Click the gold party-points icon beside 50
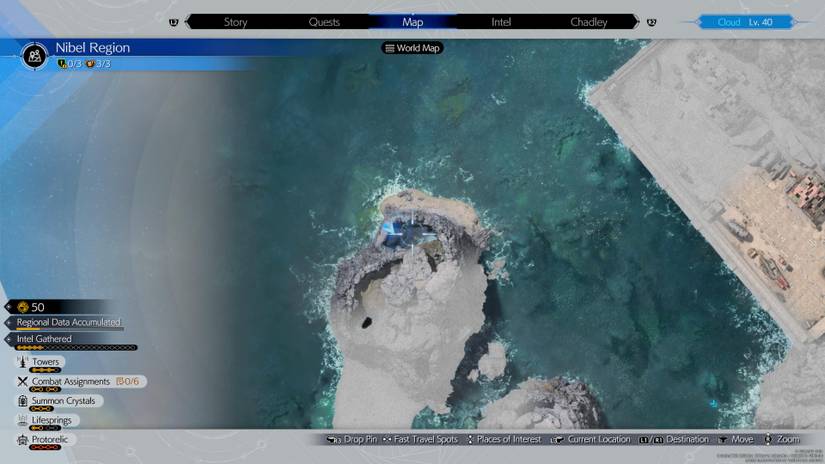This screenshot has height=464, width=825. (x=23, y=307)
